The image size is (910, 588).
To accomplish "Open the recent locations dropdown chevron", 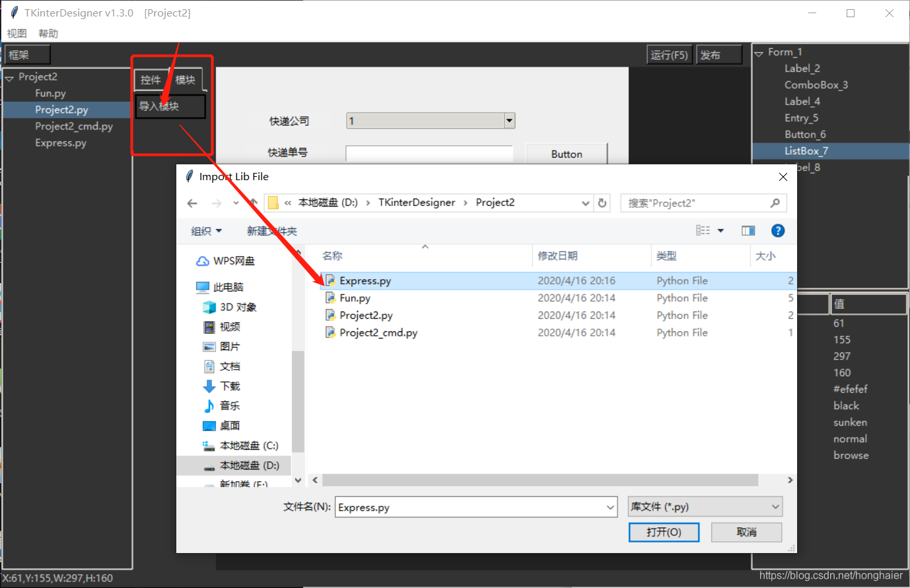I will 236,203.
